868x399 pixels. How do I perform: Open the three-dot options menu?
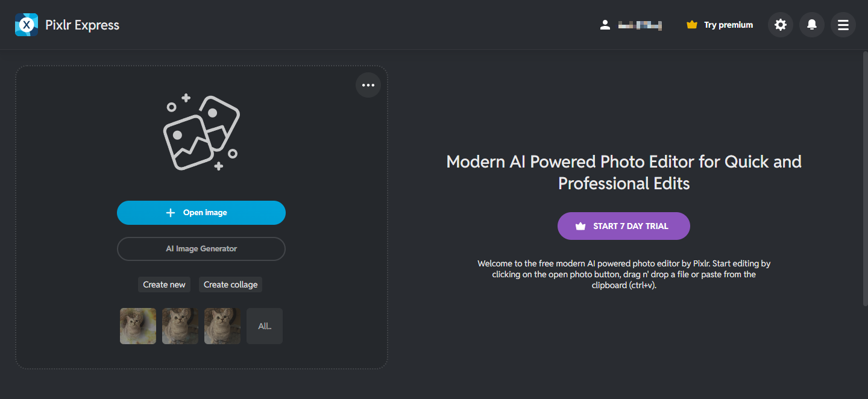tap(368, 85)
